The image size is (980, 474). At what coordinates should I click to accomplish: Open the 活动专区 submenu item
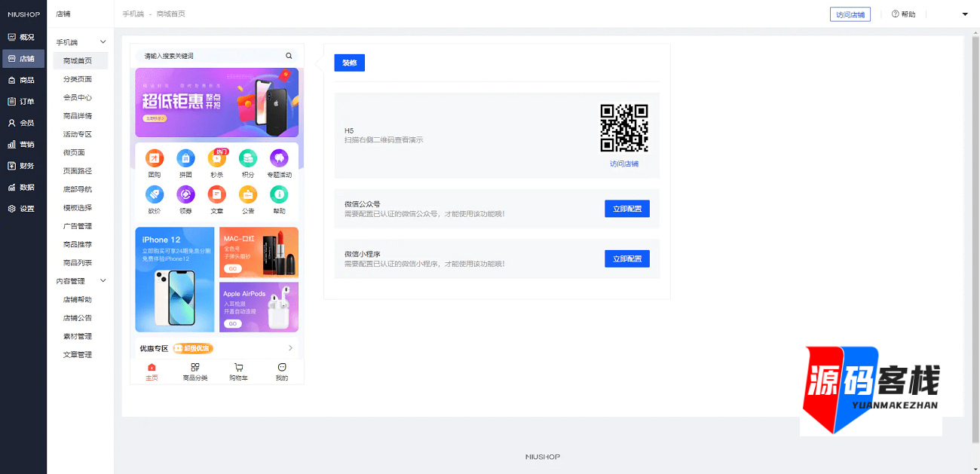(x=78, y=134)
